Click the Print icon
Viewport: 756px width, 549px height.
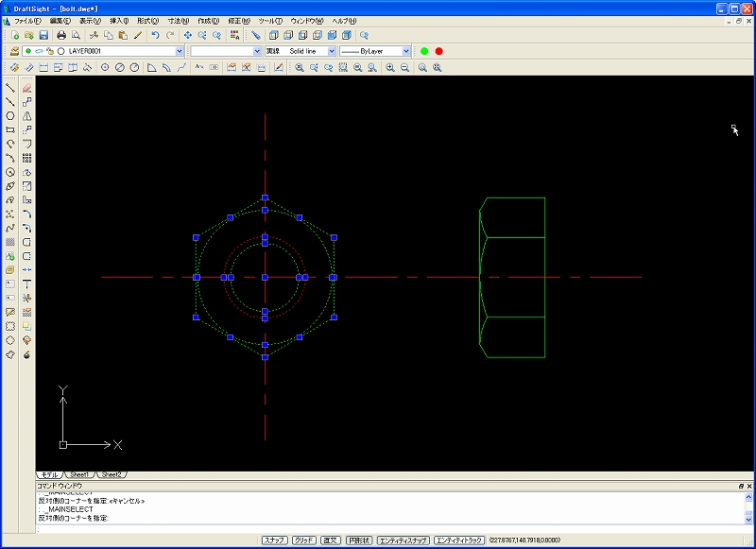tap(61, 35)
